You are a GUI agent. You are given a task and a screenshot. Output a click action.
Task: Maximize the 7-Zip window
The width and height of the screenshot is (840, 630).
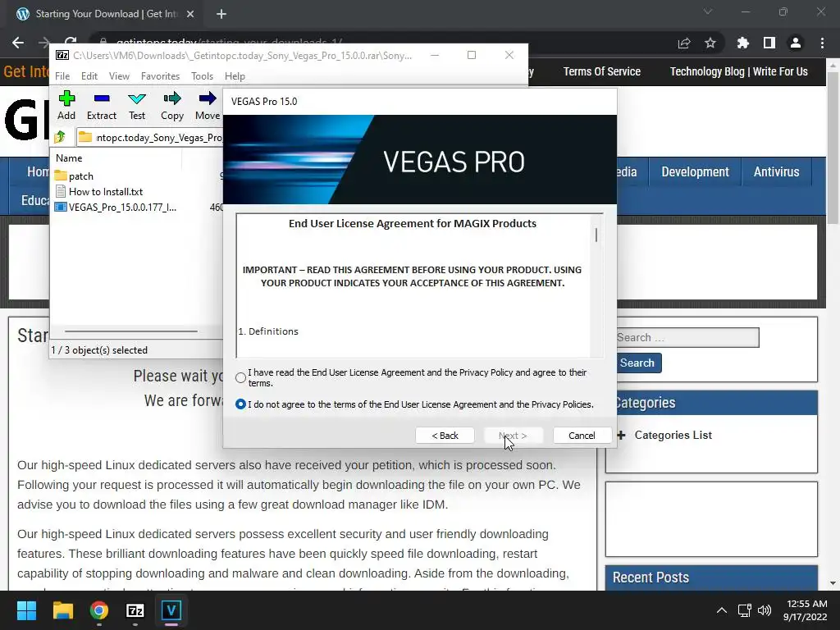472,55
